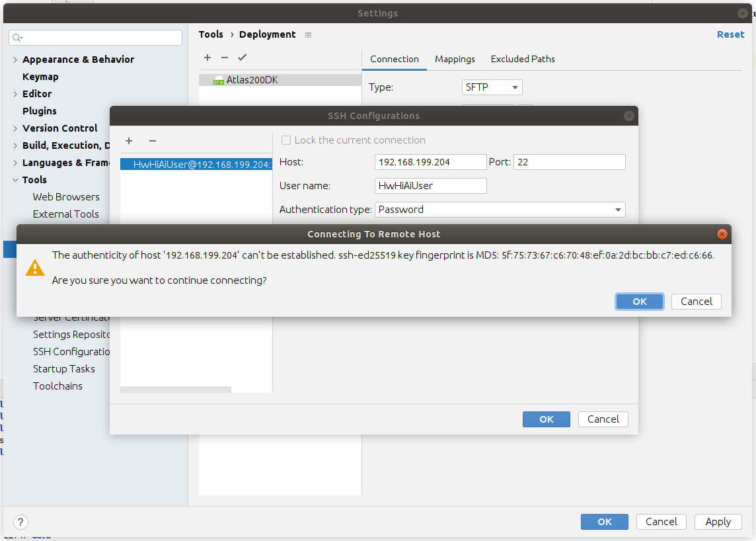Expand the Editor settings section

pyautogui.click(x=15, y=94)
